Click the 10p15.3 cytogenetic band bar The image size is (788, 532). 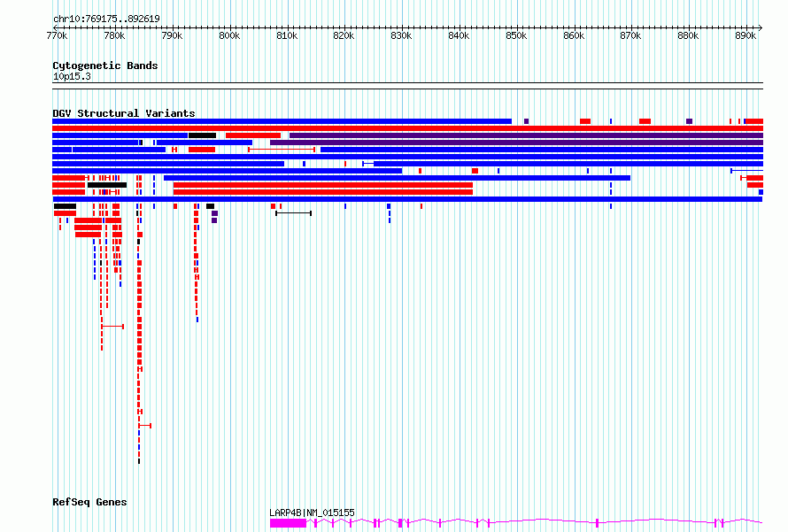click(407, 86)
